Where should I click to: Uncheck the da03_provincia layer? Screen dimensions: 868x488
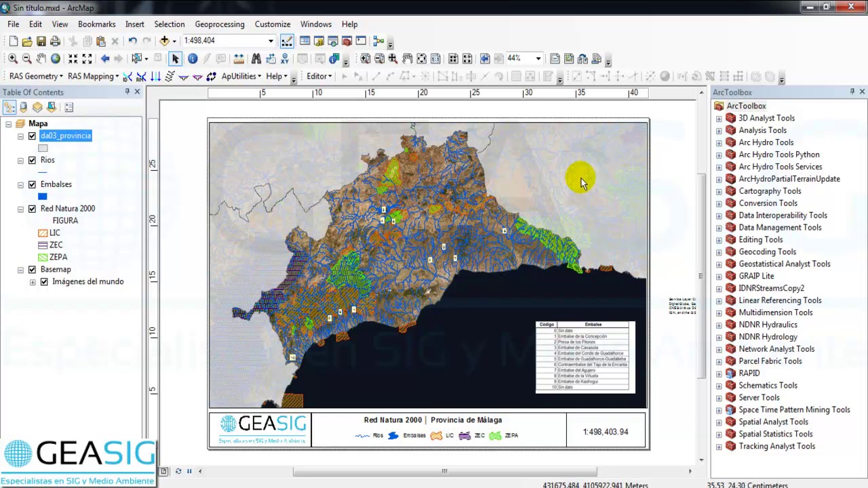[x=32, y=136]
